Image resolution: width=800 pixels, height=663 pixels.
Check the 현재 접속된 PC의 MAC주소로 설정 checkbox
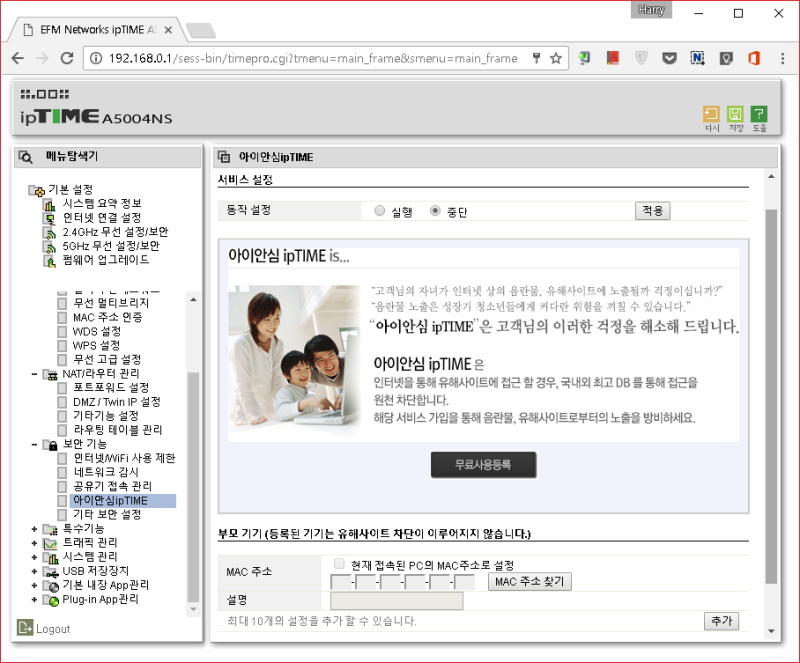click(337, 562)
